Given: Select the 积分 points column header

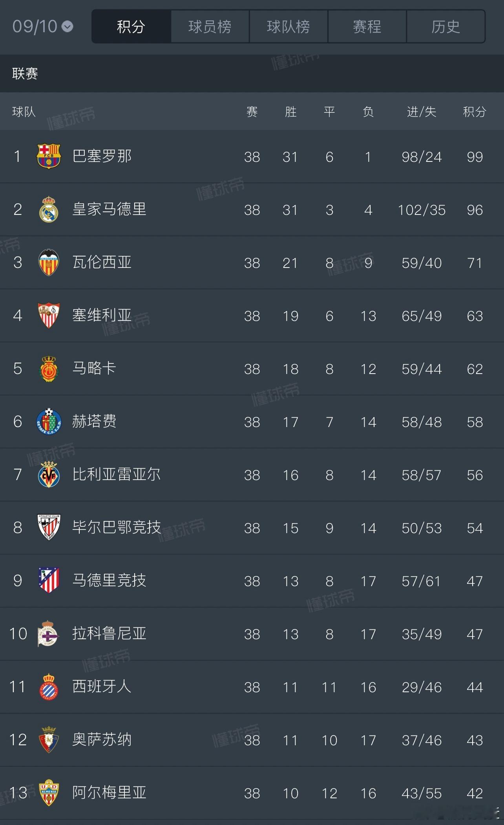Looking at the screenshot, I should coord(475,112).
